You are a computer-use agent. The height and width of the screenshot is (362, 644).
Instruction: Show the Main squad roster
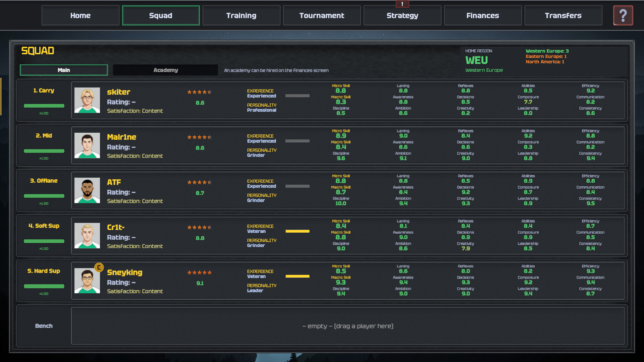coord(64,70)
